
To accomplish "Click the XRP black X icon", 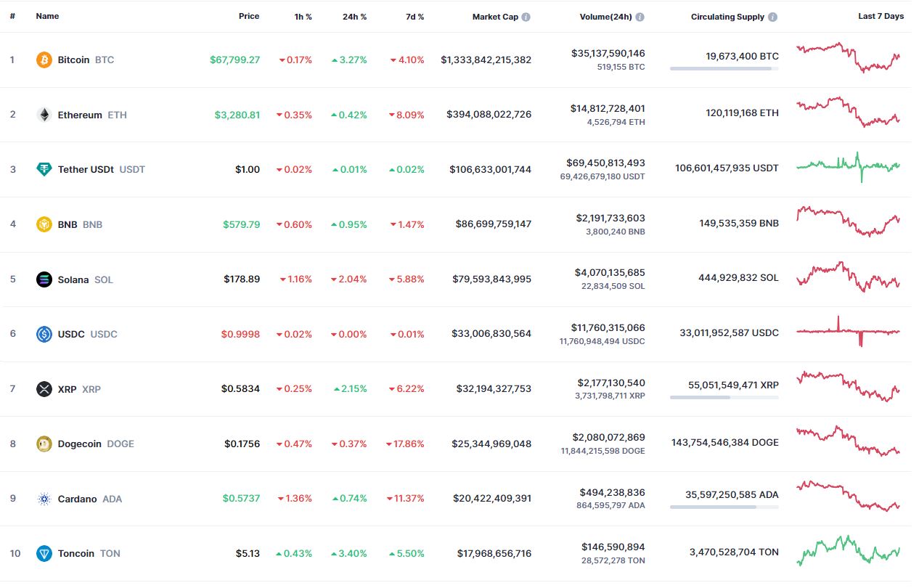I will [x=44, y=389].
